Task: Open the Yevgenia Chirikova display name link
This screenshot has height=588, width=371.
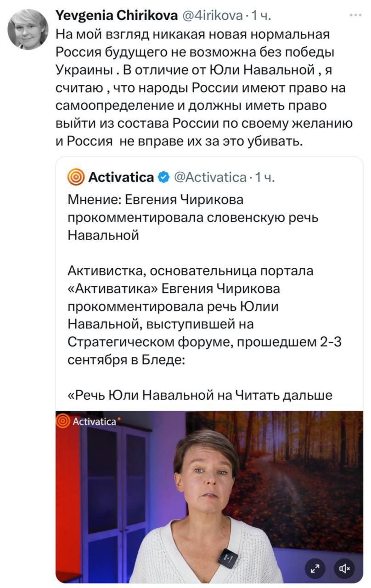Action: (x=116, y=16)
